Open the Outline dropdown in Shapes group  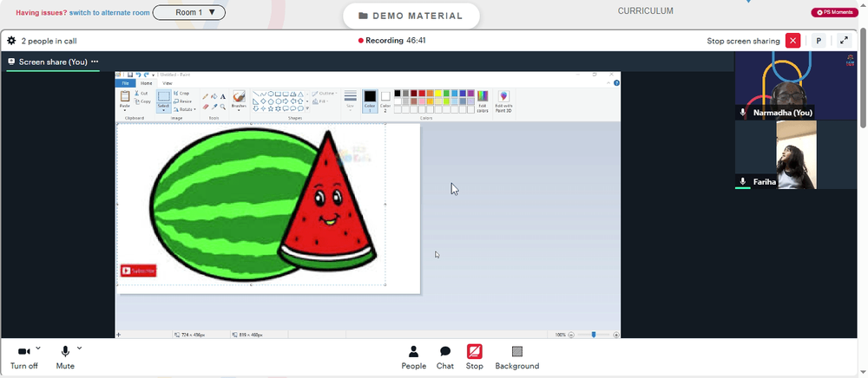pos(325,94)
